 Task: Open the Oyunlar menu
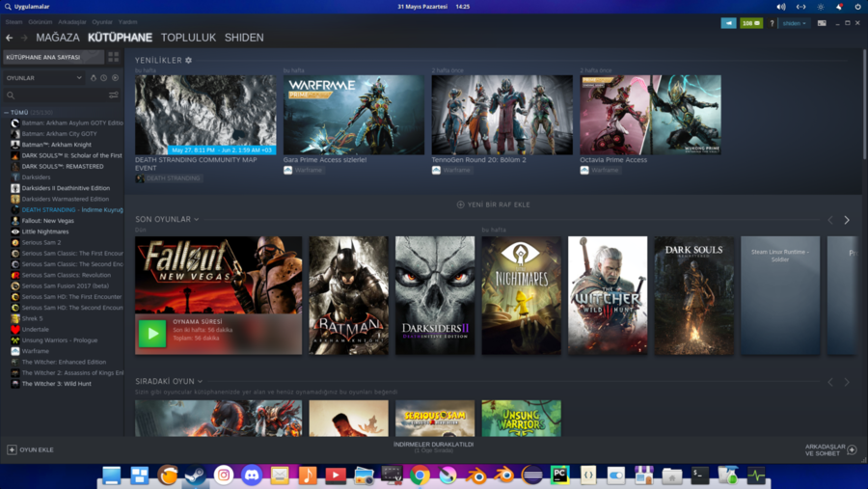[102, 22]
